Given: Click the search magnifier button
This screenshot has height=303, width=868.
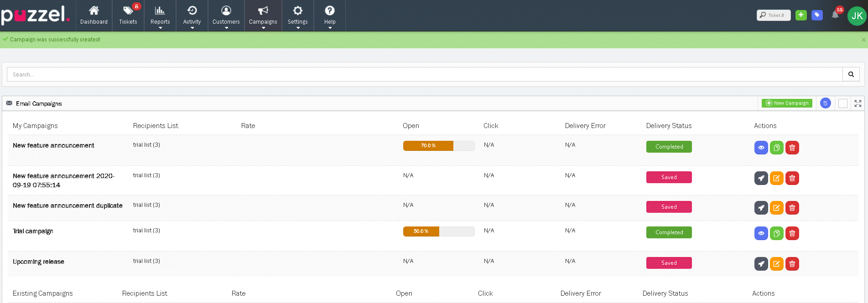Looking at the screenshot, I should [x=851, y=74].
